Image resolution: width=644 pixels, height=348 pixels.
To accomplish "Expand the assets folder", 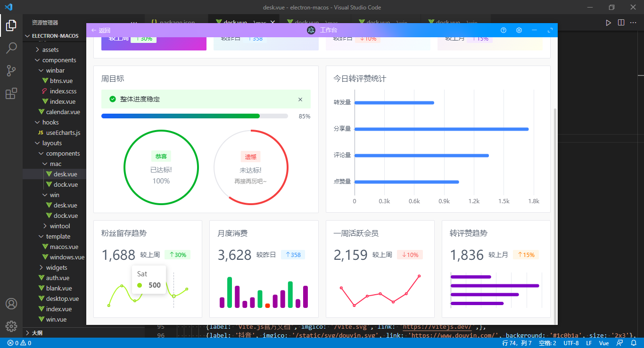I will [x=50, y=50].
